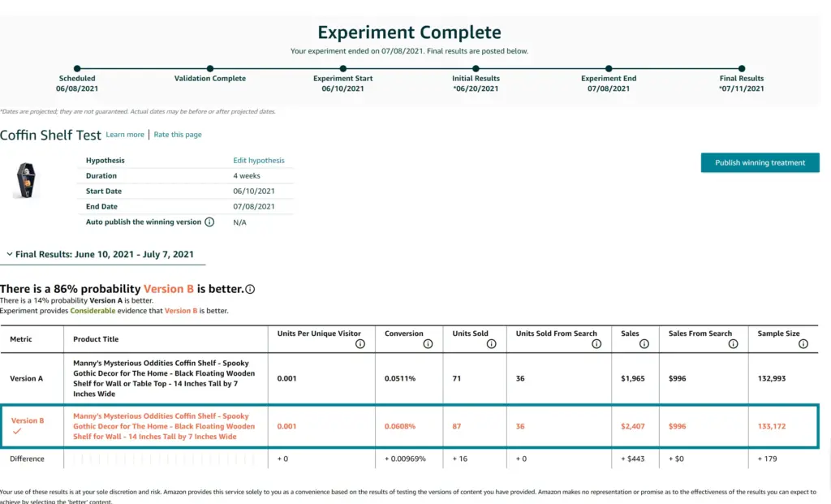The height and width of the screenshot is (504, 831).
Task: Click info icon under Sample Size column
Action: click(x=803, y=344)
